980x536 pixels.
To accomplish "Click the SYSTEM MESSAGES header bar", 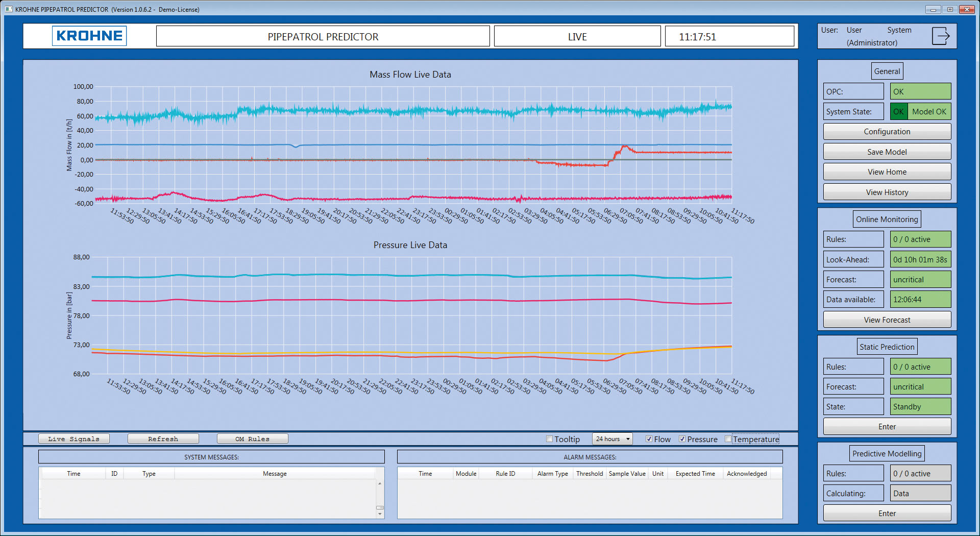I will pos(211,457).
